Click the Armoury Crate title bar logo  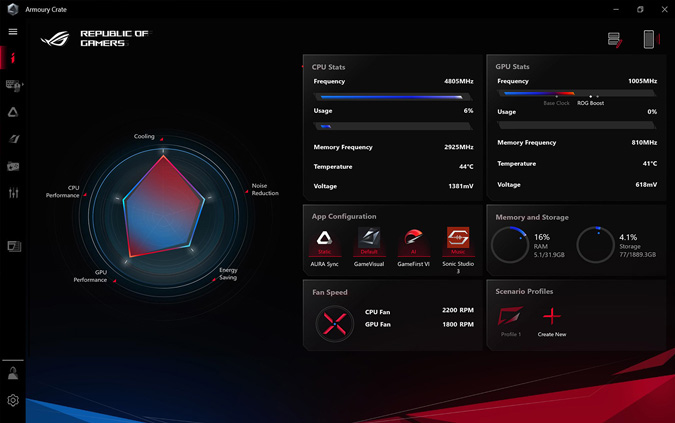coord(13,9)
